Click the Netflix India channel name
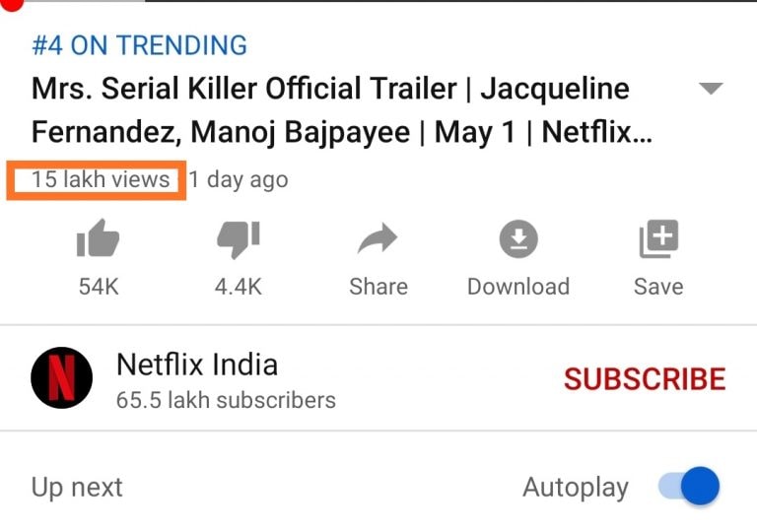 (197, 365)
